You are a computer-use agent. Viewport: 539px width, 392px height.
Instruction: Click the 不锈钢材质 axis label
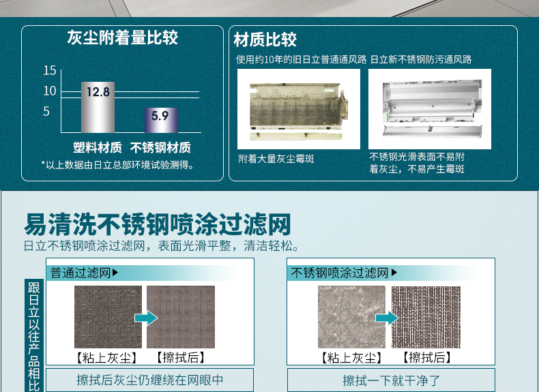pos(160,147)
